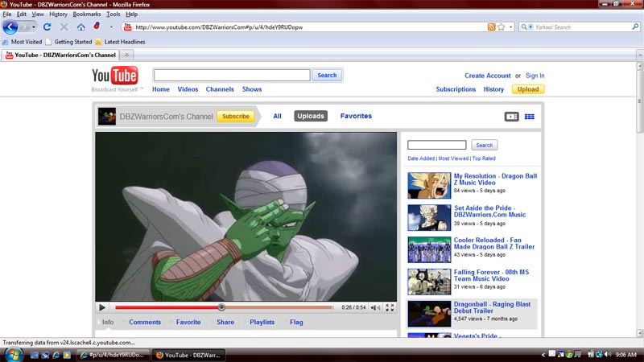Screen dimensions: 644x362
Task: Open the Bookmarks menu
Action: click(87, 14)
